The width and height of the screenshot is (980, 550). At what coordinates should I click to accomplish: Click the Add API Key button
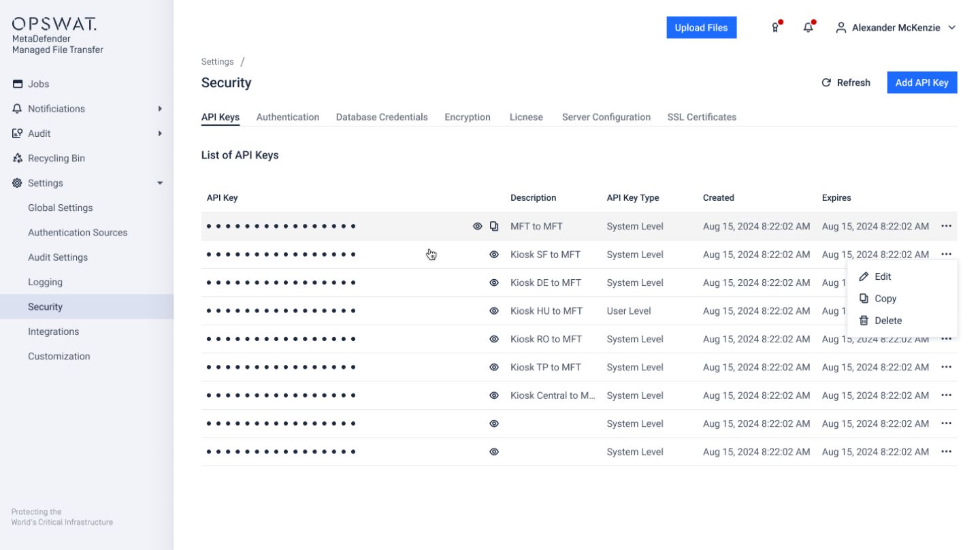tap(921, 82)
